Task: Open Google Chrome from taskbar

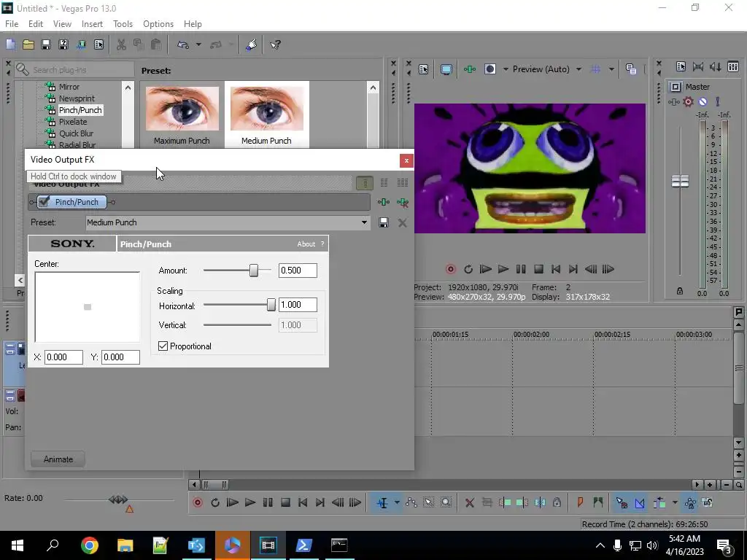Action: [x=90, y=545]
